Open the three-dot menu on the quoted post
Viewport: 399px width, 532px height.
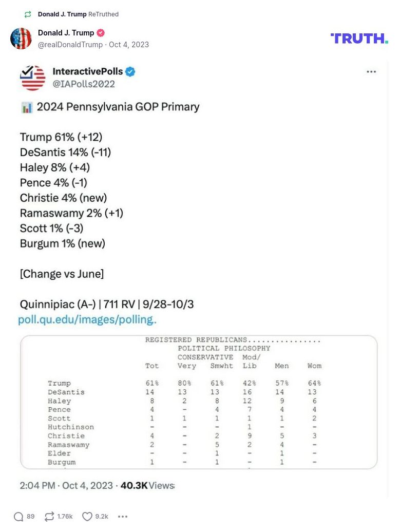click(x=371, y=72)
